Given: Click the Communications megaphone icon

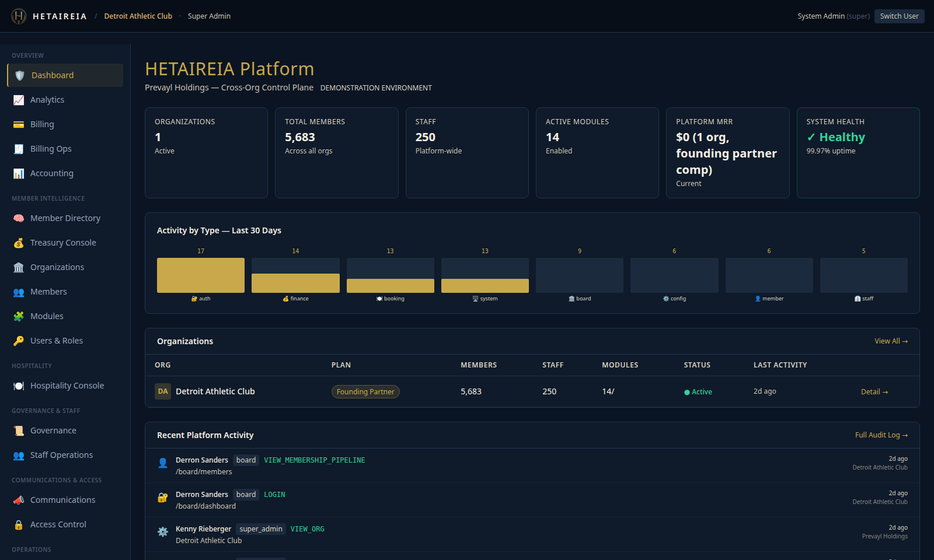Looking at the screenshot, I should 19,500.
